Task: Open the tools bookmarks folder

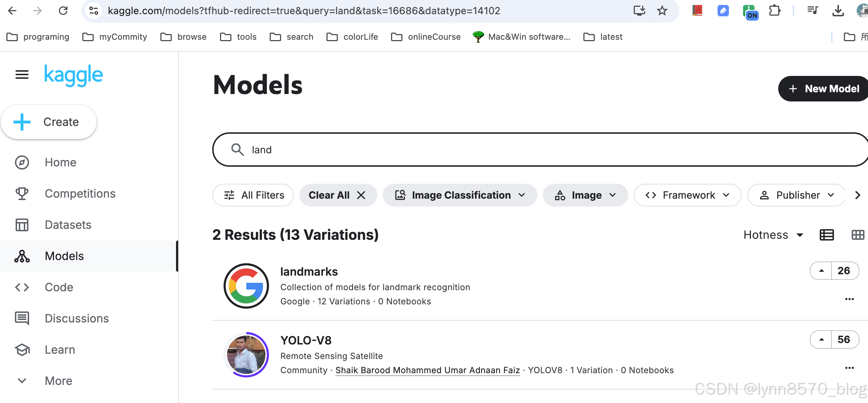Action: click(238, 37)
